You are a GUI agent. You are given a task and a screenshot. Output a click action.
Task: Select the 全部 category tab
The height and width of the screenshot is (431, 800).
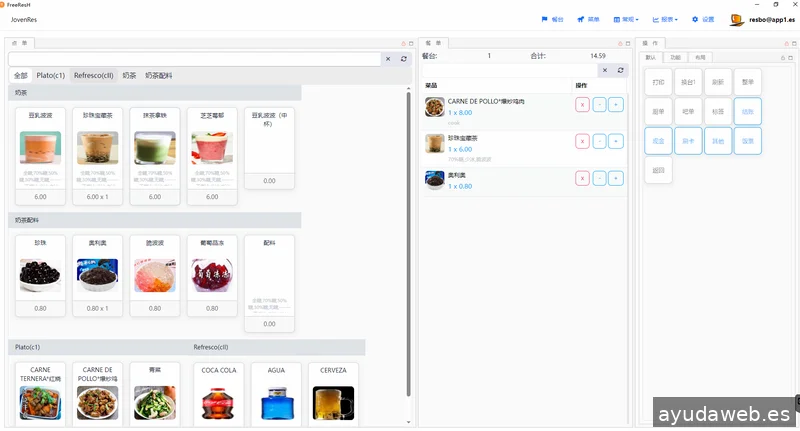(x=20, y=75)
